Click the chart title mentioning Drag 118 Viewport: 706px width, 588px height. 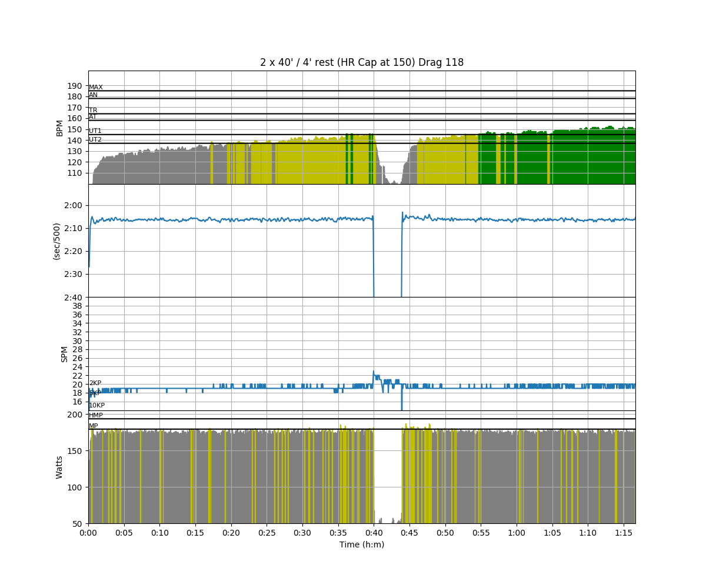[361, 62]
